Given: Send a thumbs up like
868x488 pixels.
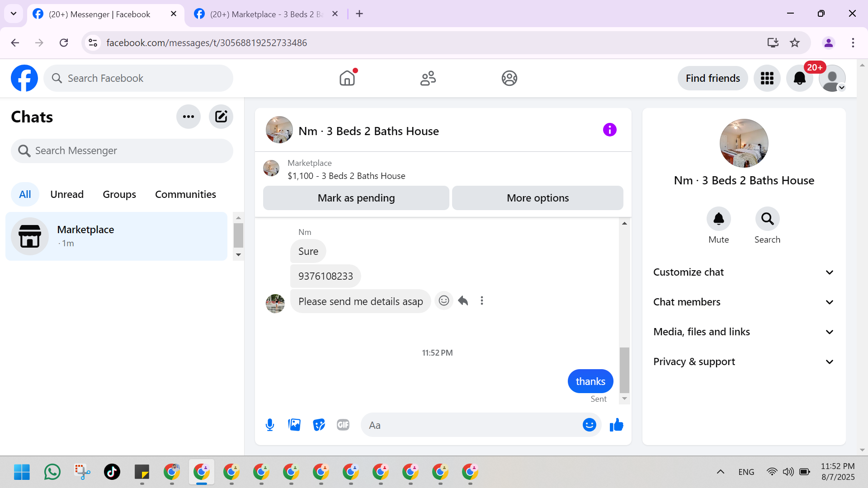Looking at the screenshot, I should 616,425.
